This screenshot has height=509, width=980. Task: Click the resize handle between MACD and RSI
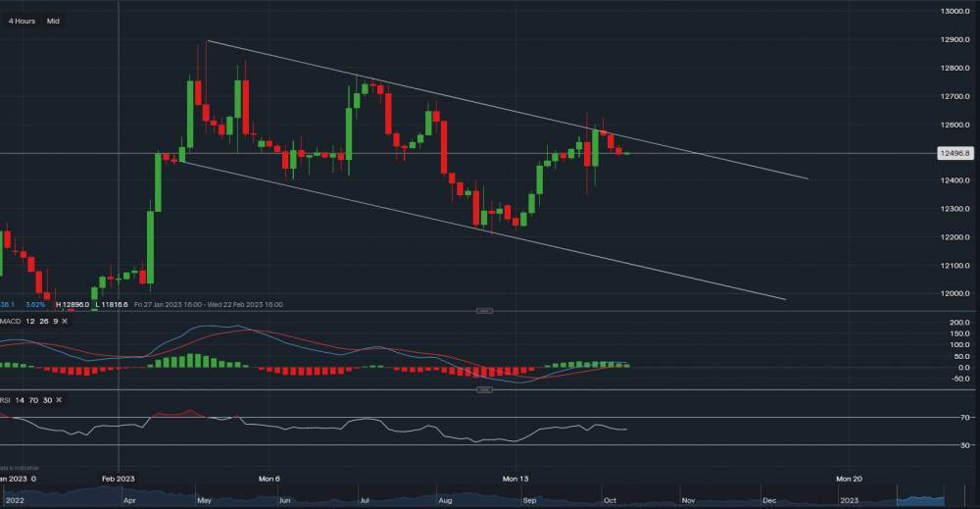click(x=483, y=390)
